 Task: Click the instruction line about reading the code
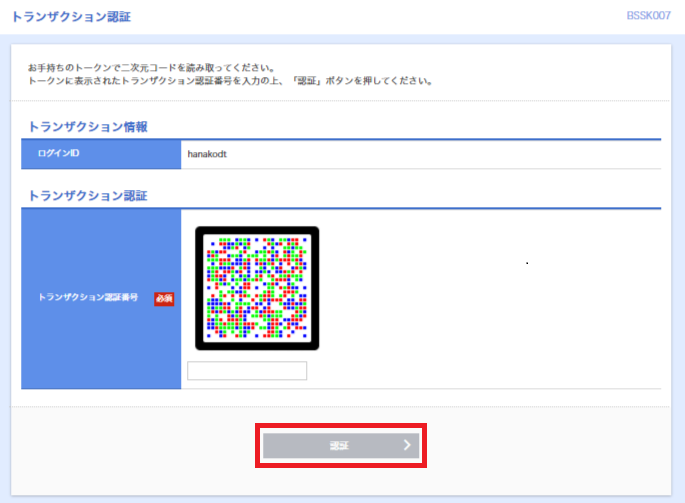coord(151,68)
